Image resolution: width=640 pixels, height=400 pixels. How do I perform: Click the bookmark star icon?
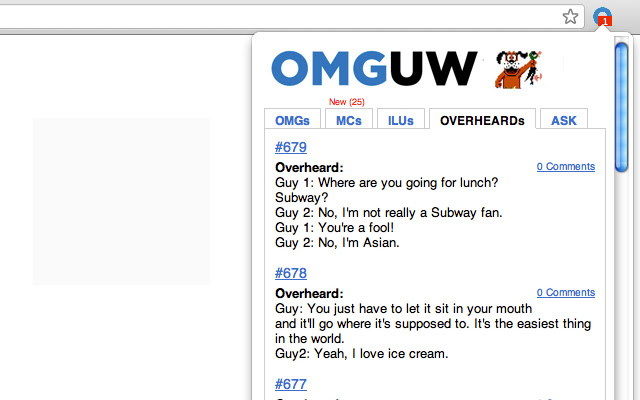click(570, 17)
